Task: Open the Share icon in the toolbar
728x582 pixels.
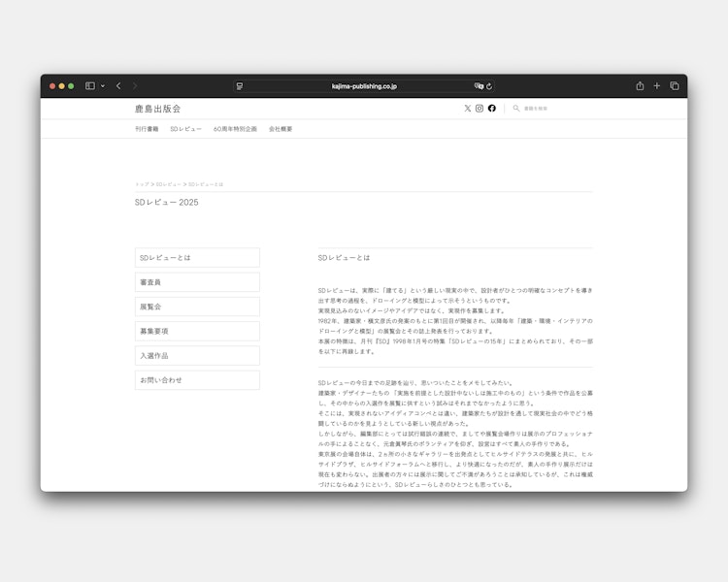Action: 640,86
